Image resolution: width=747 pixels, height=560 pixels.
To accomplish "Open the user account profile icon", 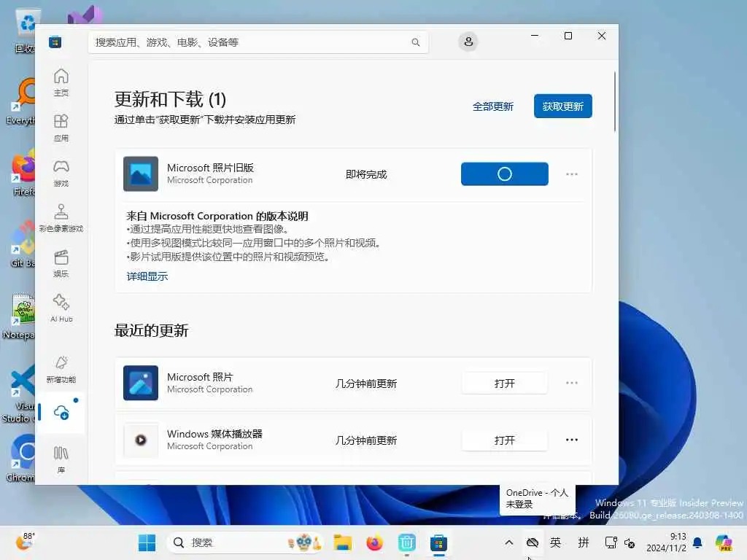I will pos(468,42).
